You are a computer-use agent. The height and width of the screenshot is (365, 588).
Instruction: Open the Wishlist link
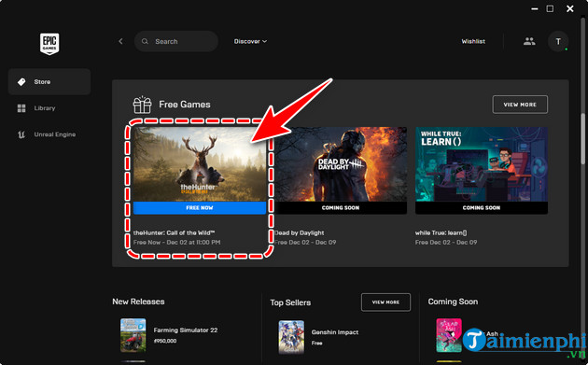(x=473, y=41)
